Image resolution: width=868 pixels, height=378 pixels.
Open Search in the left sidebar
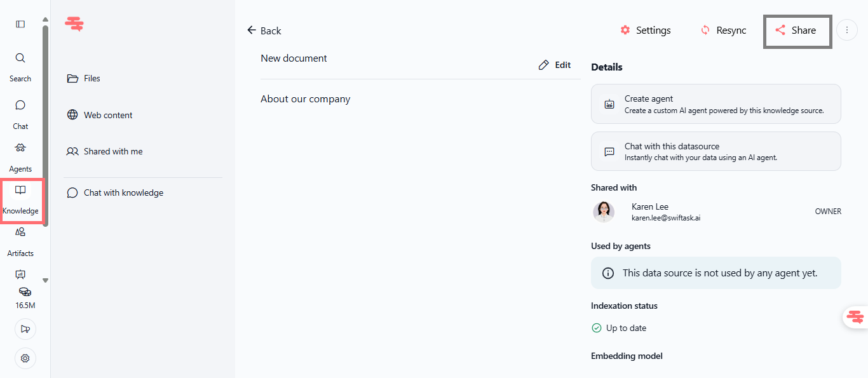[20, 58]
